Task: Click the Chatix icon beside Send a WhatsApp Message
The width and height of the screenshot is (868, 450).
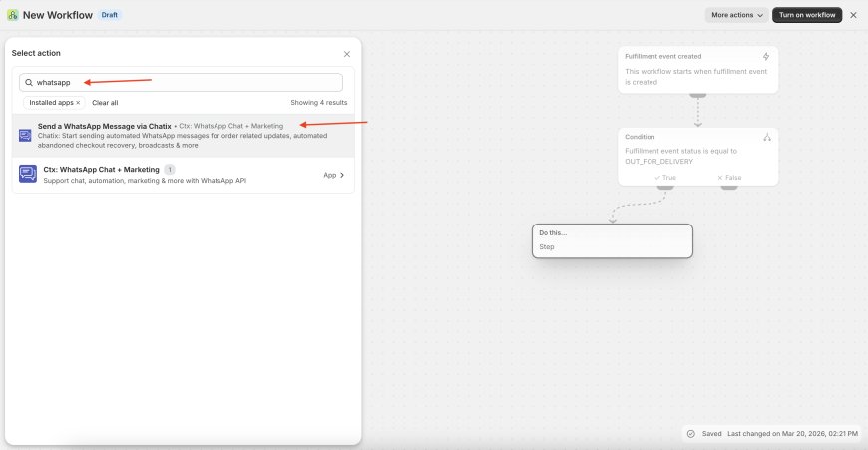Action: point(26,135)
